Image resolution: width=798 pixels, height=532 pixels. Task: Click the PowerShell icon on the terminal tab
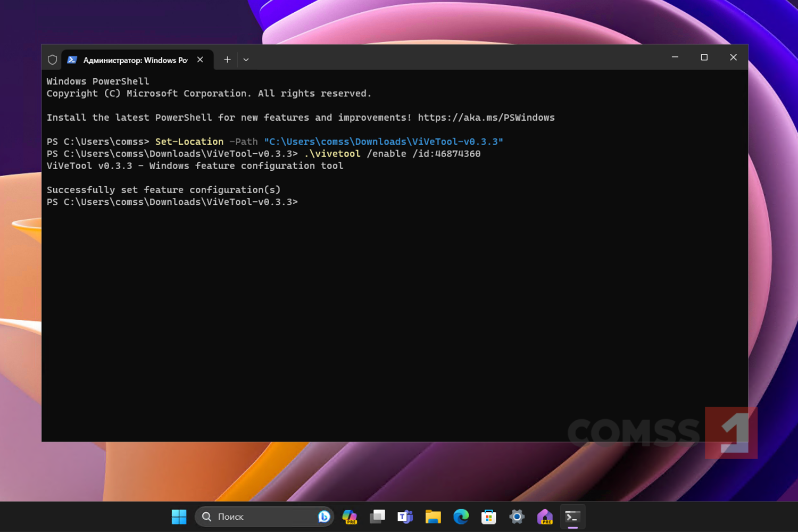tap(72, 60)
